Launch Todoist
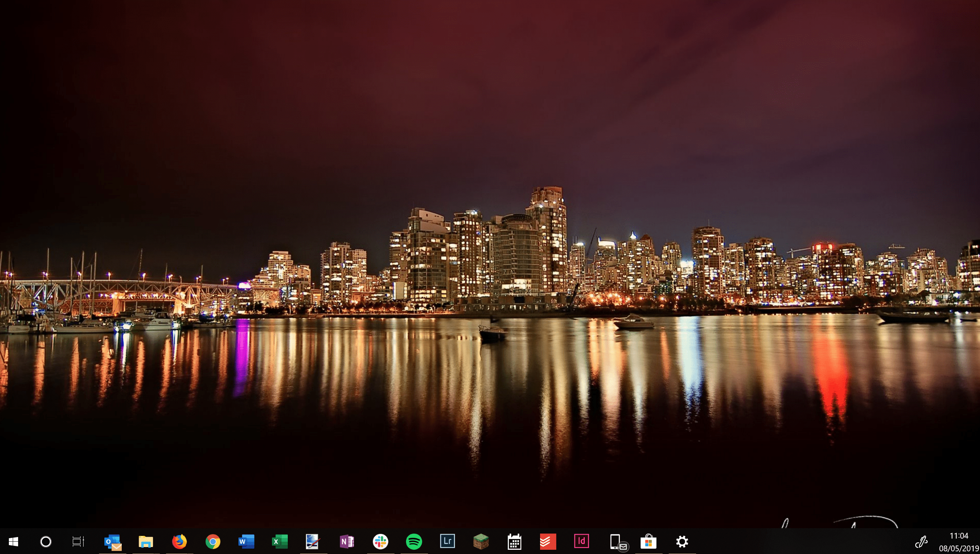This screenshot has width=980, height=554. pos(548,542)
